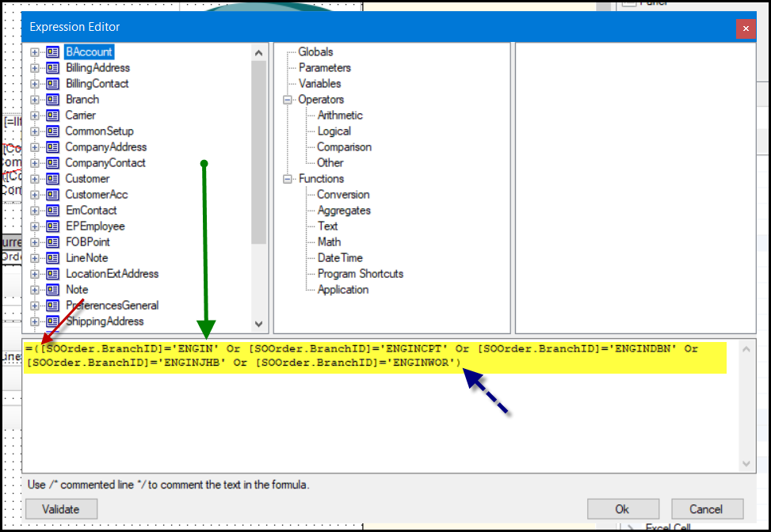Click inside the expression formula text box

tap(380, 420)
